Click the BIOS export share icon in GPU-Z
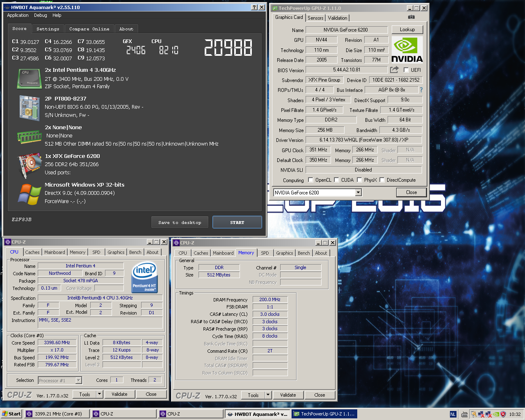Screen dimensions: 525x420 [394, 70]
